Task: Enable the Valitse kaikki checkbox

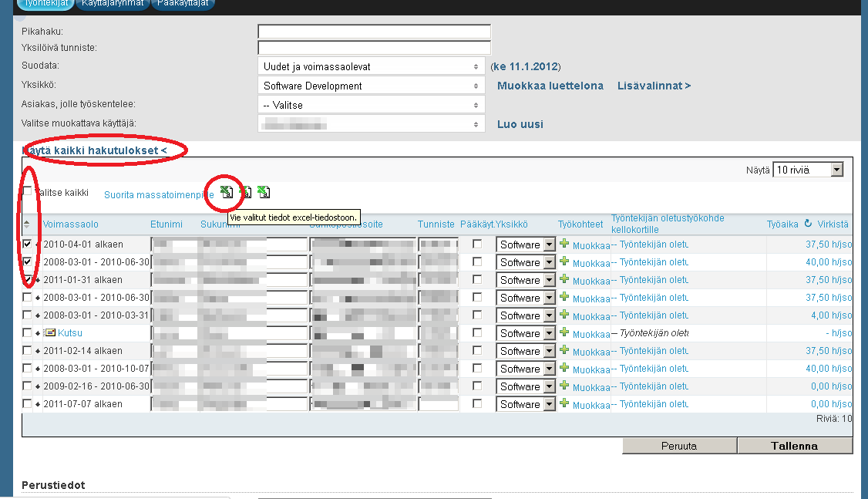Action: click(x=28, y=191)
